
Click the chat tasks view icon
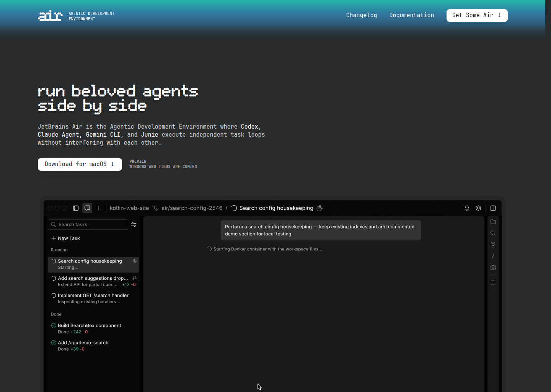(x=87, y=208)
